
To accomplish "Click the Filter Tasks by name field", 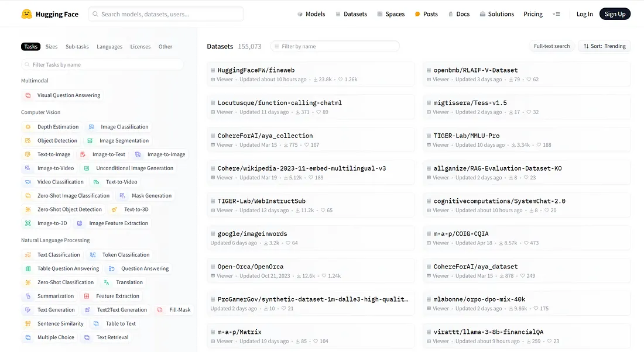I will tap(102, 64).
